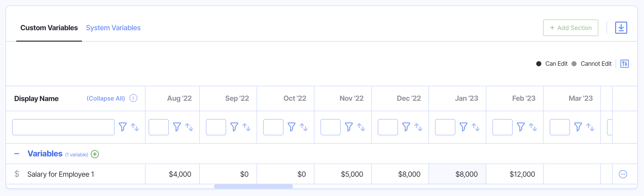Collapse the Variables section with minus
This screenshot has width=644, height=196.
[x=17, y=154]
